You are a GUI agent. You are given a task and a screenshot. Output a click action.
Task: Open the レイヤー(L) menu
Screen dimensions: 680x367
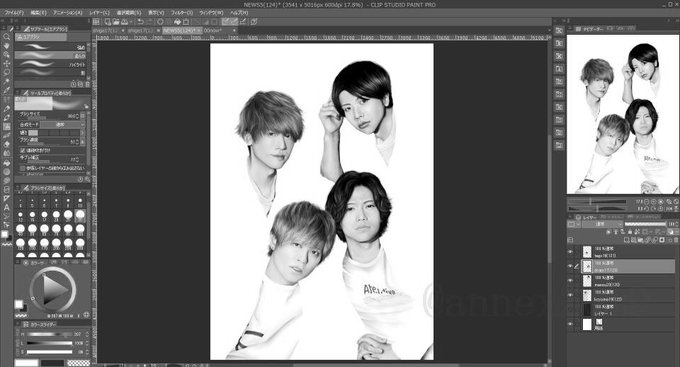pos(99,13)
